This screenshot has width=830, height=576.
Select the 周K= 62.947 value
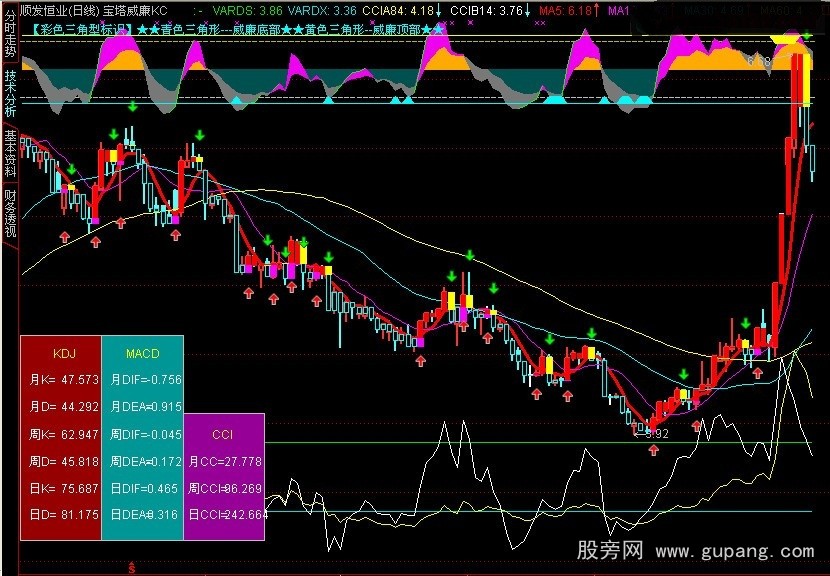click(x=64, y=434)
